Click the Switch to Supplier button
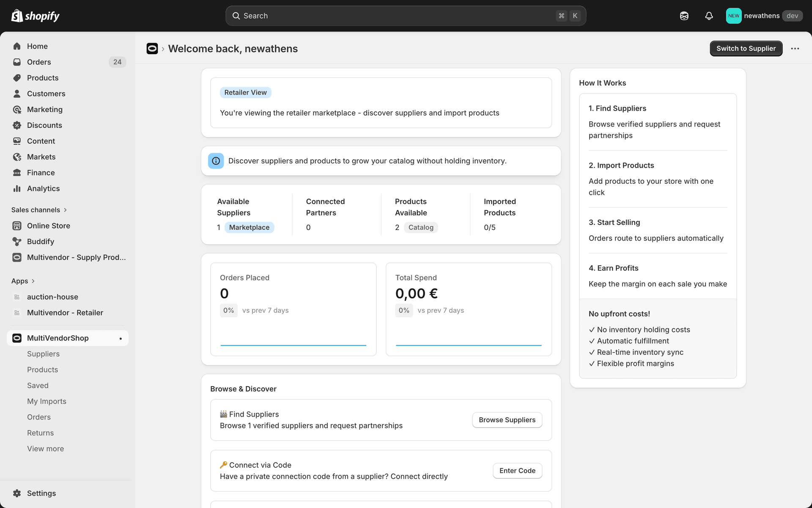 point(746,49)
